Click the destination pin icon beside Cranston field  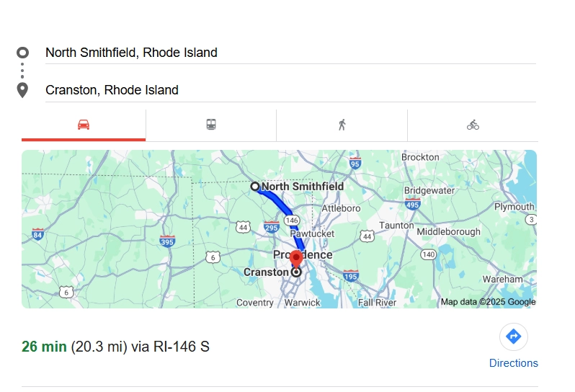pyautogui.click(x=22, y=90)
